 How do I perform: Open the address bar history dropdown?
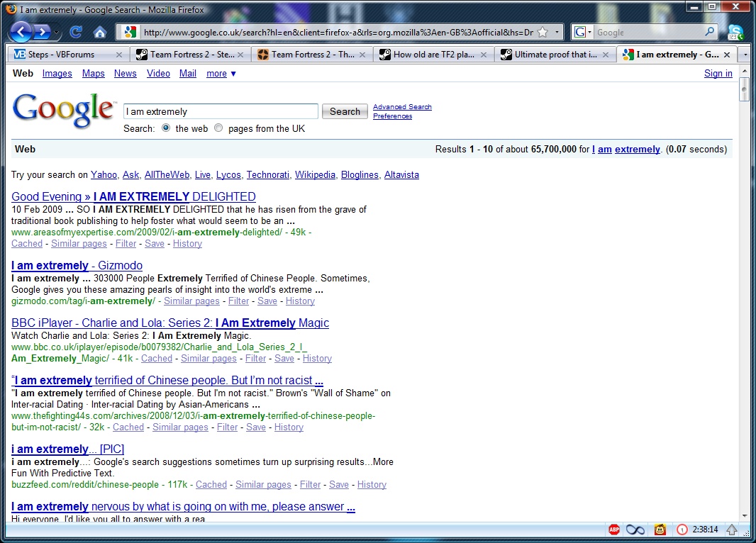coord(557,33)
